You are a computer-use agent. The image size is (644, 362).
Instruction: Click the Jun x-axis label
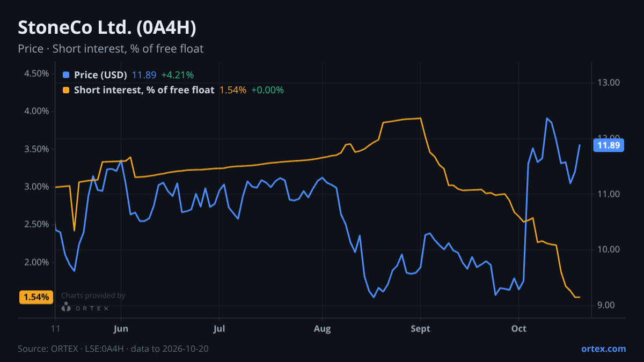(x=121, y=329)
